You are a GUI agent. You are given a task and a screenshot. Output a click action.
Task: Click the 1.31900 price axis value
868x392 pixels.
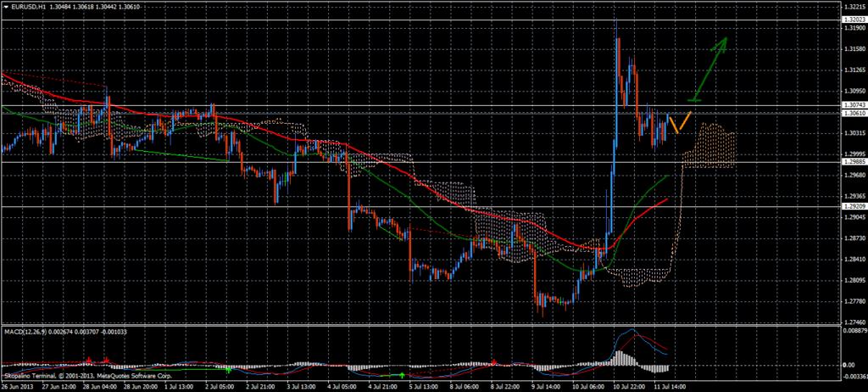(854, 28)
